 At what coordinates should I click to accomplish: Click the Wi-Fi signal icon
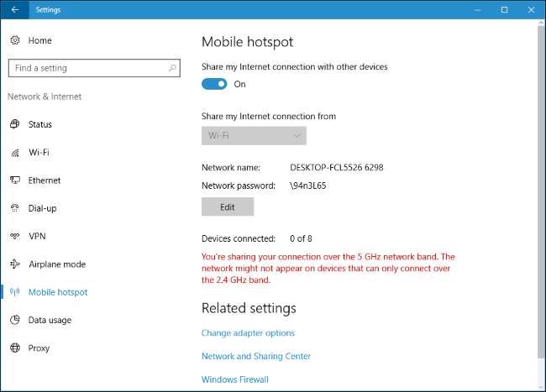pos(15,152)
